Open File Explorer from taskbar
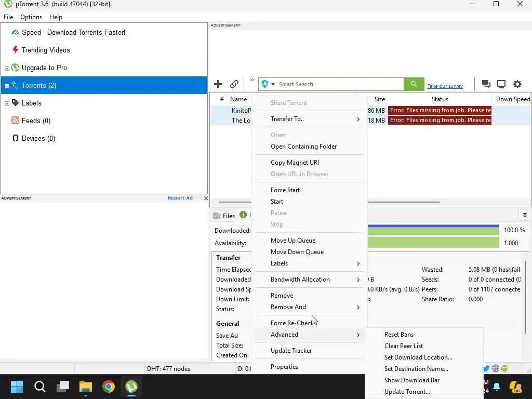Viewport: 532px width, 399px height. pos(86,387)
